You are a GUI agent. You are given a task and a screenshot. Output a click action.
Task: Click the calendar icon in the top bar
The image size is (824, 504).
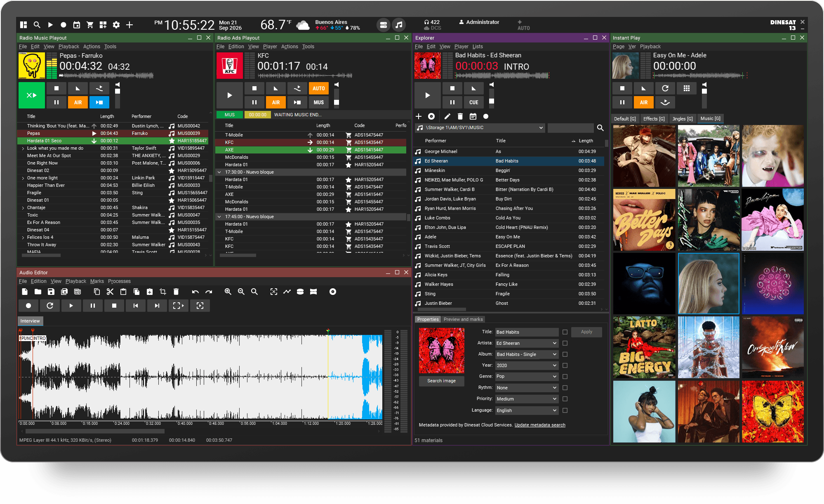pos(77,25)
